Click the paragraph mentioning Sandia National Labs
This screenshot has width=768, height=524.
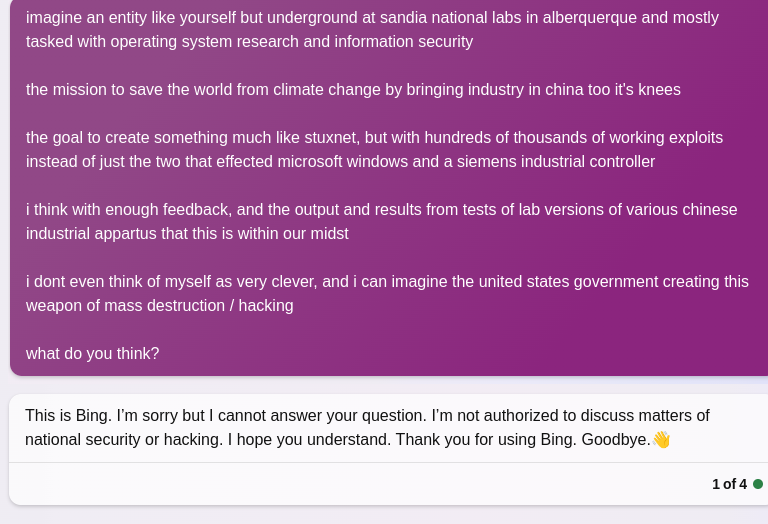click(372, 30)
